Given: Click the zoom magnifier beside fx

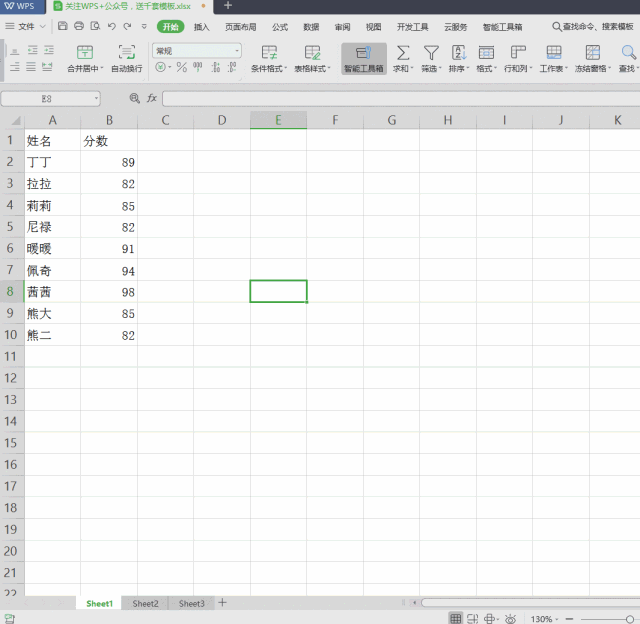Looking at the screenshot, I should [x=134, y=98].
